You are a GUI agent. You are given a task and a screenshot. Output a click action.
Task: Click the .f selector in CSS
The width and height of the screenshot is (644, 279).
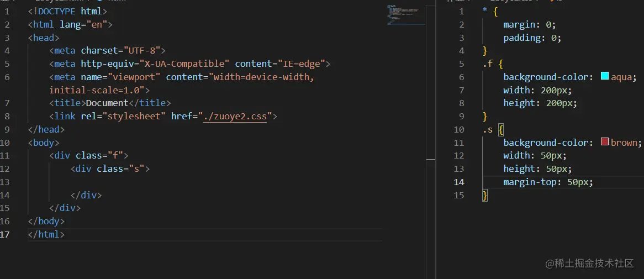click(x=488, y=64)
